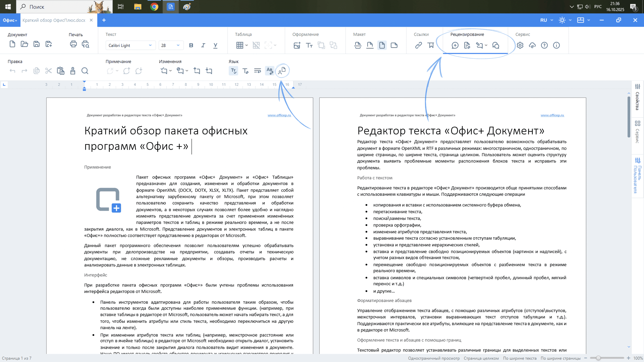Select the Краткий обзор ОфисПлюс.docx tab
This screenshot has height=362, width=644.
tap(54, 20)
